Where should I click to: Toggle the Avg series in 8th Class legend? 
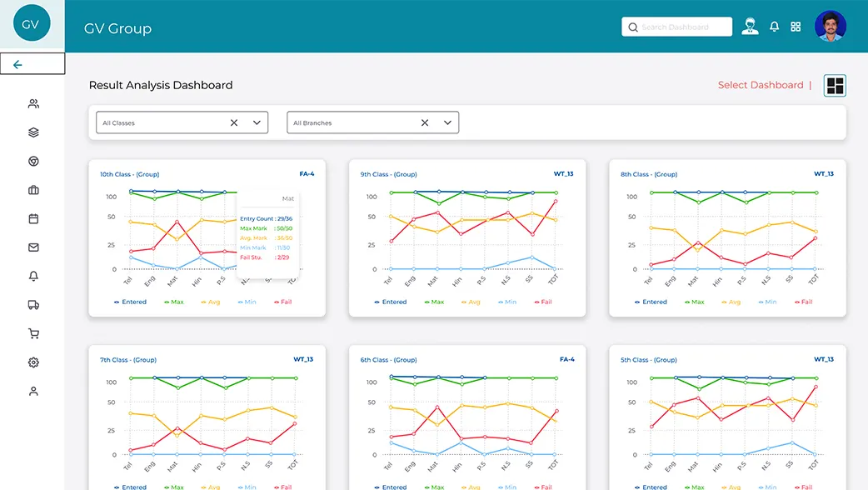point(731,302)
